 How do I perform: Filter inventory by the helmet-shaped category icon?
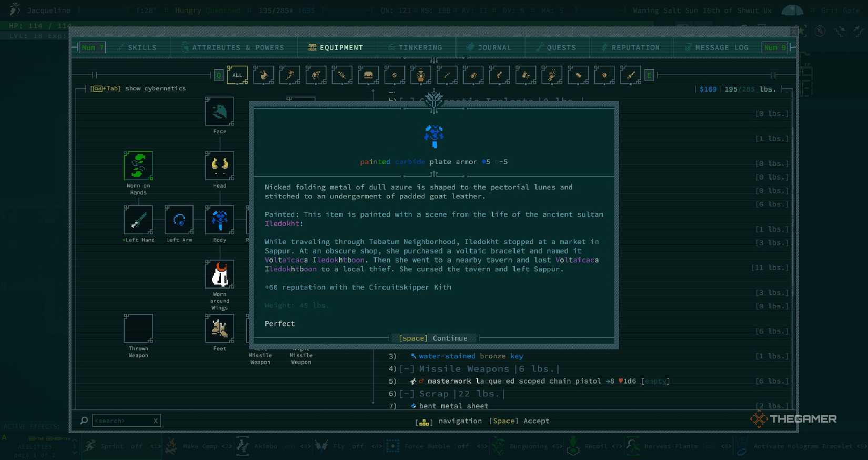click(x=368, y=75)
